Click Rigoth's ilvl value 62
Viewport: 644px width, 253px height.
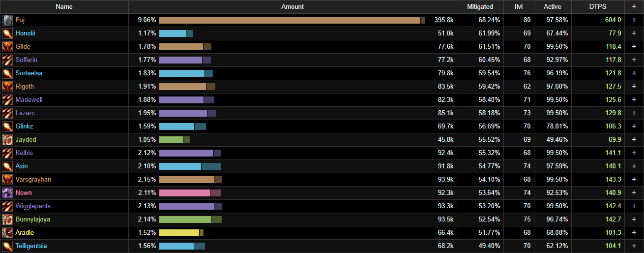click(527, 87)
